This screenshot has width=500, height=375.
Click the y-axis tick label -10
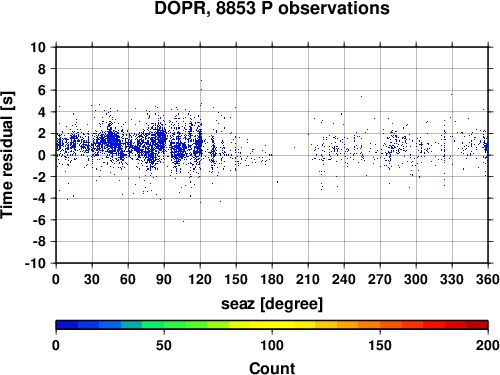[x=35, y=263]
